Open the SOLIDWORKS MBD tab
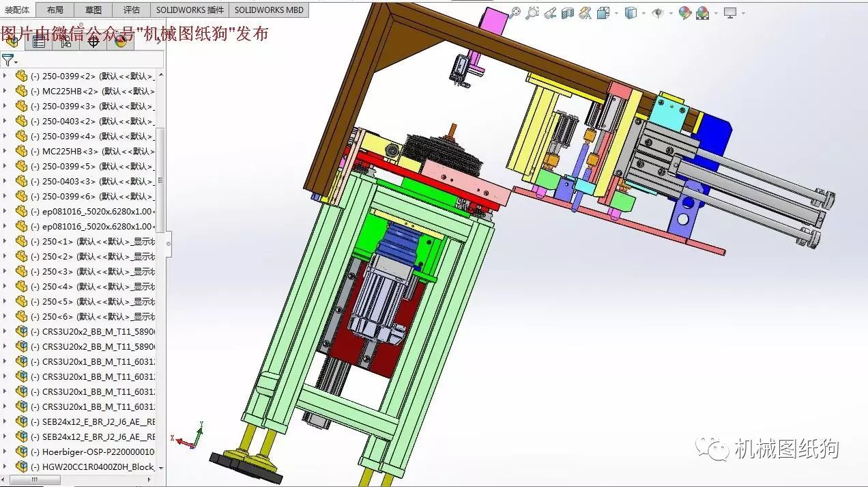Viewport: 868px width, 487px height. [269, 10]
